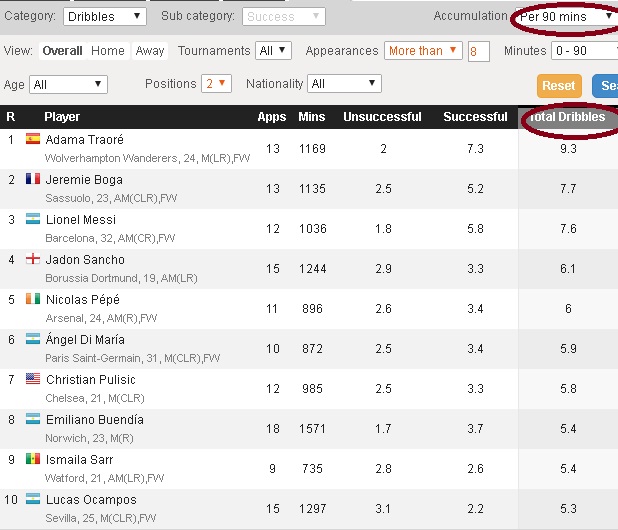Sort by the Unsuccessful column header
This screenshot has height=530, width=618.
(382, 117)
